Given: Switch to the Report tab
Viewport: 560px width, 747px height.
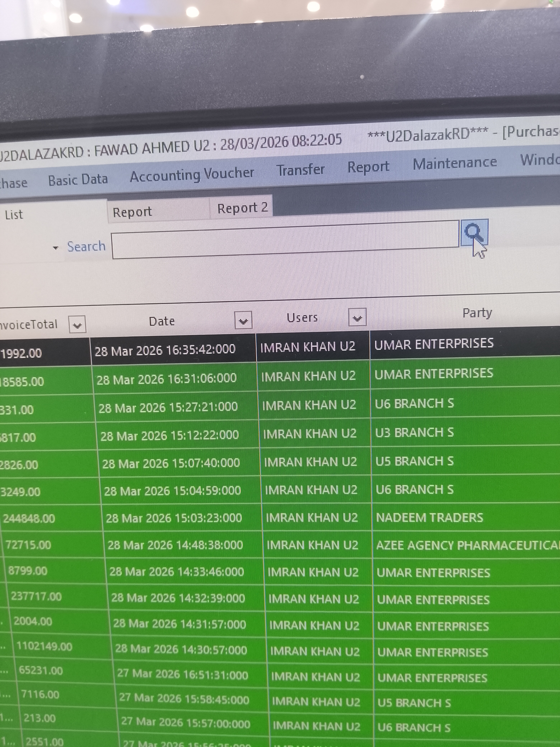Looking at the screenshot, I should (132, 212).
